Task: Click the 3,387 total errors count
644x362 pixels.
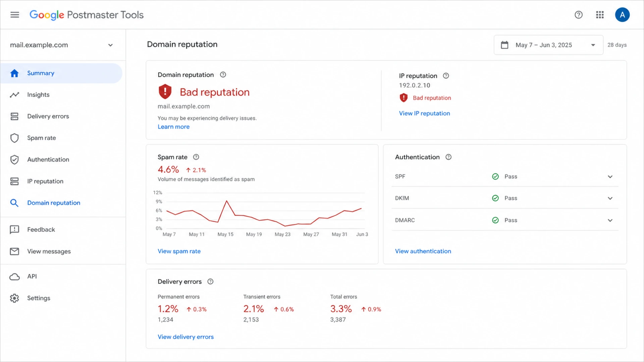Action: [338, 320]
